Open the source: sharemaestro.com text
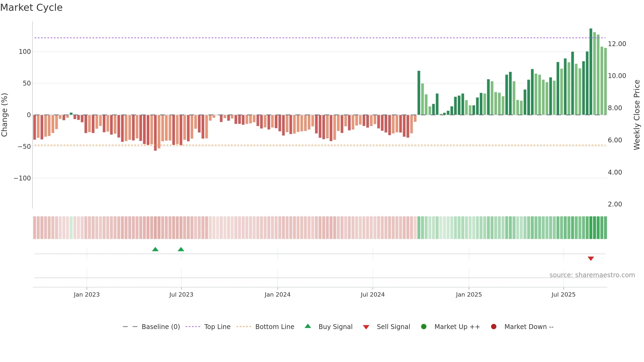Screen dimensions: 644x362 [592, 275]
